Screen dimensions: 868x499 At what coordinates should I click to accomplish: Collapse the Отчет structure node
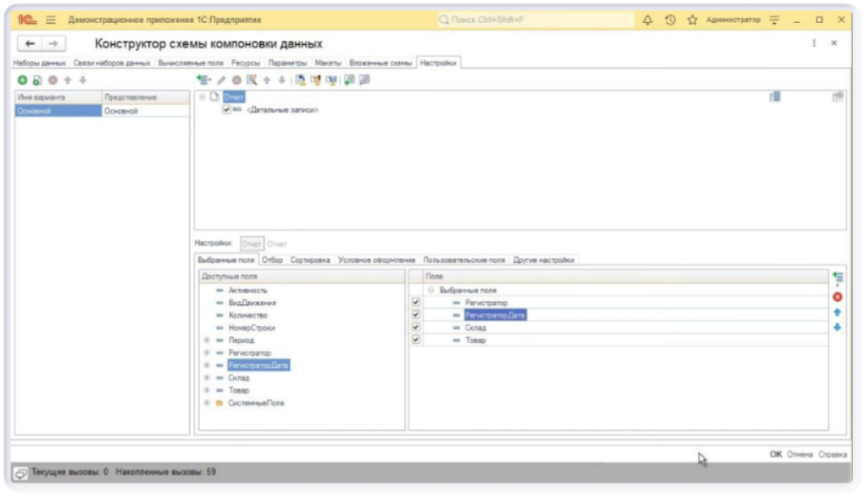(202, 97)
